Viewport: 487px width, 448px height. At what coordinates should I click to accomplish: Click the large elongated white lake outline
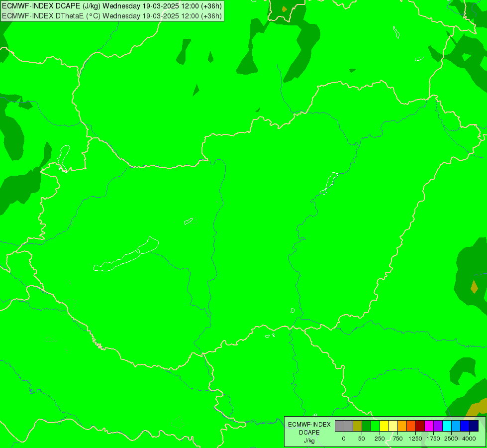(x=126, y=254)
